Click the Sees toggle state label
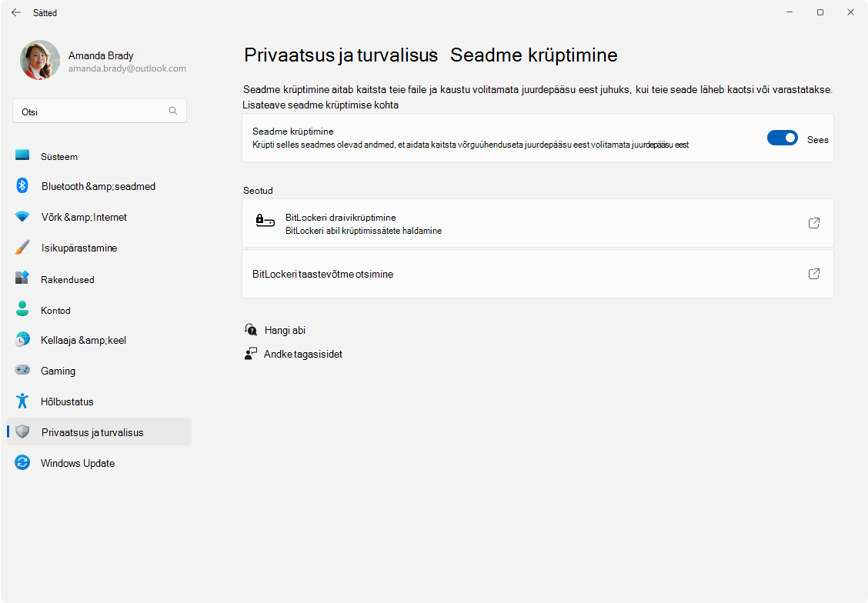 (x=818, y=140)
